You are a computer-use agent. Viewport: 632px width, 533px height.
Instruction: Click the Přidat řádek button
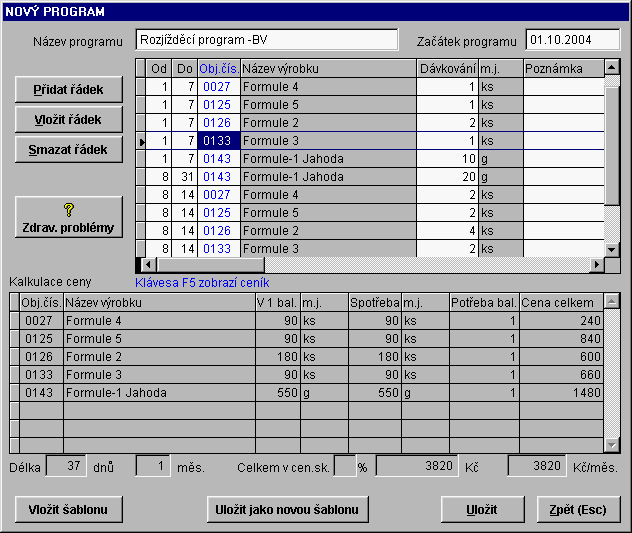(x=69, y=89)
